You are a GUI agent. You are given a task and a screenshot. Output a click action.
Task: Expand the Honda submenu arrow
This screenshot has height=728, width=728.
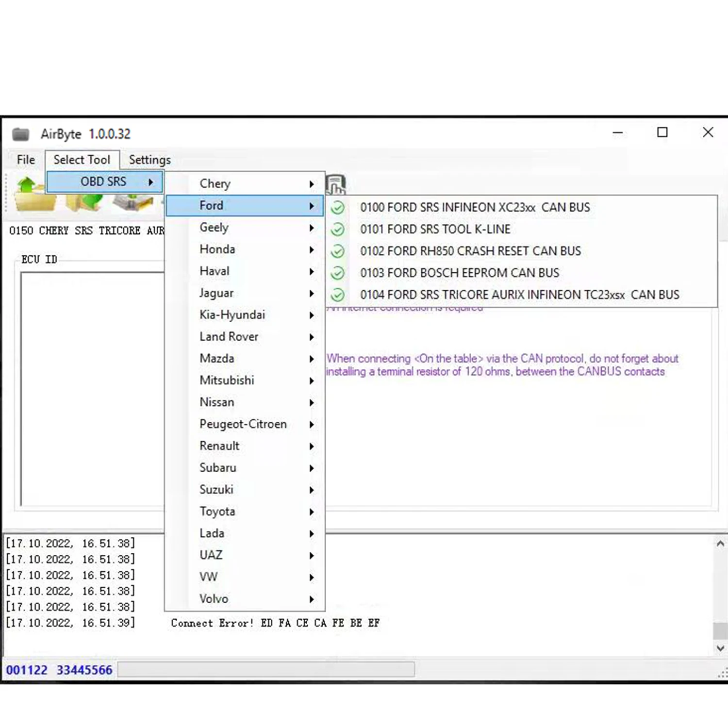[312, 249]
